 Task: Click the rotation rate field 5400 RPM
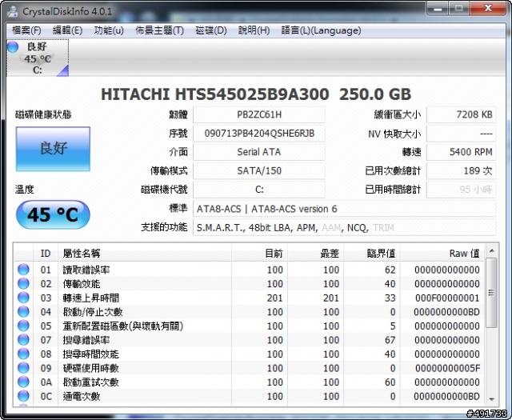tap(461, 152)
